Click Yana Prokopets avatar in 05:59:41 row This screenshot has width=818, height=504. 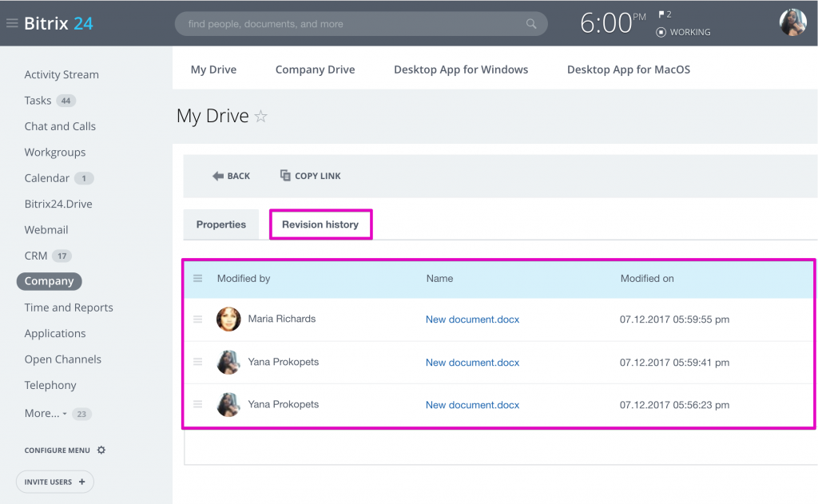point(228,362)
